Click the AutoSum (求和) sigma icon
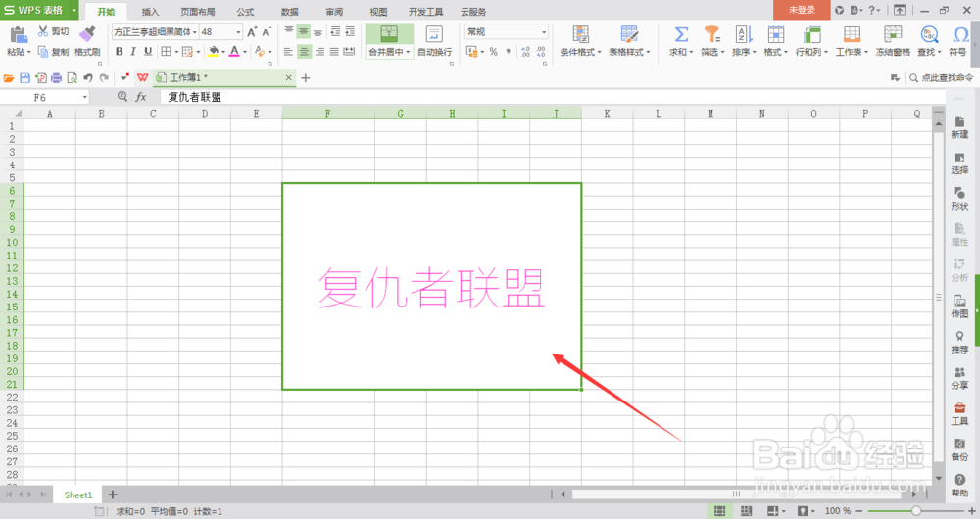The width and height of the screenshot is (980, 519). pos(681,34)
